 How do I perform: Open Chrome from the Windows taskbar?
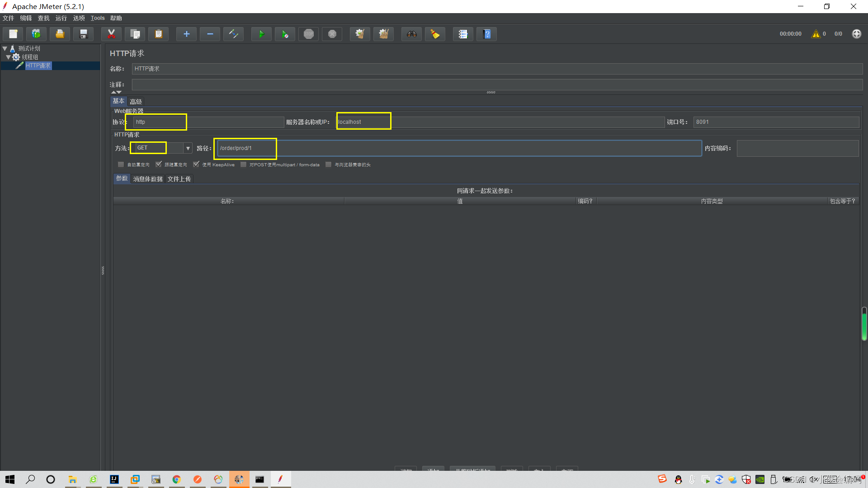[176, 479]
